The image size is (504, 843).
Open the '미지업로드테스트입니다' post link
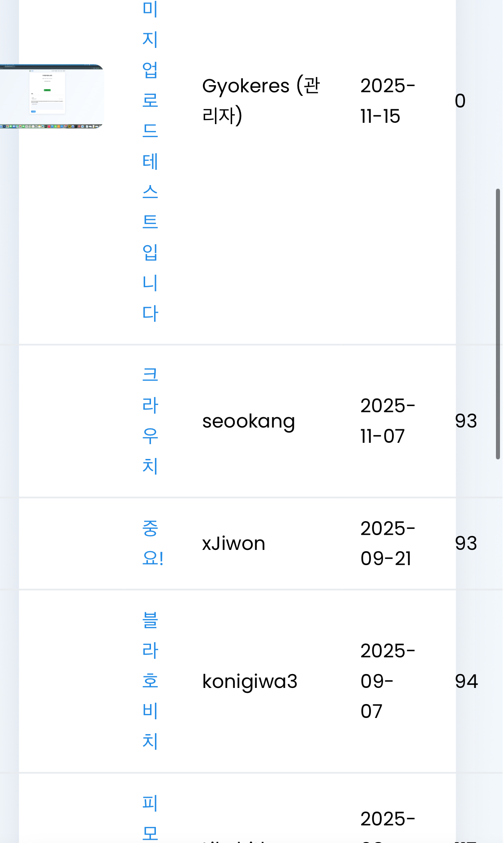coord(150,161)
